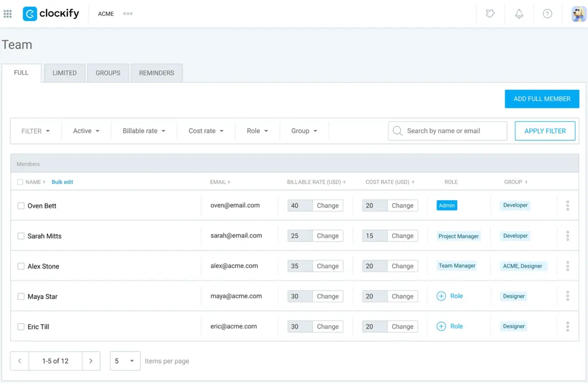The height and width of the screenshot is (383, 588).
Task: Check the Eric Till checkbox
Action: (21, 327)
